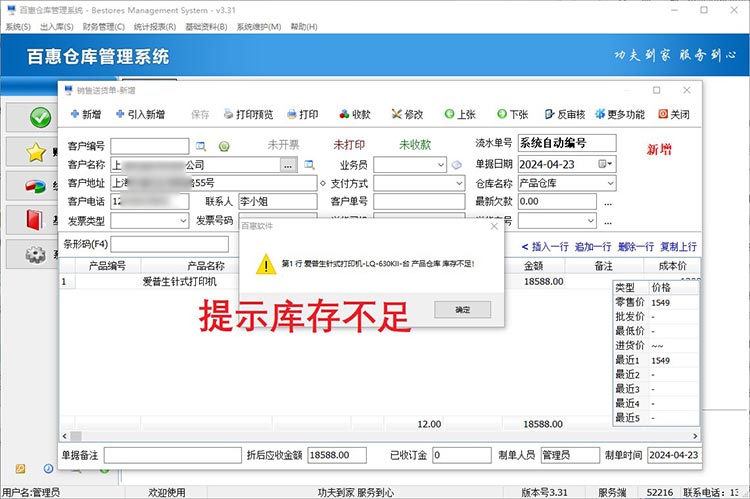Click 引入新增 in the toolbar
Viewport: 750px width, 499px height.
(x=140, y=114)
